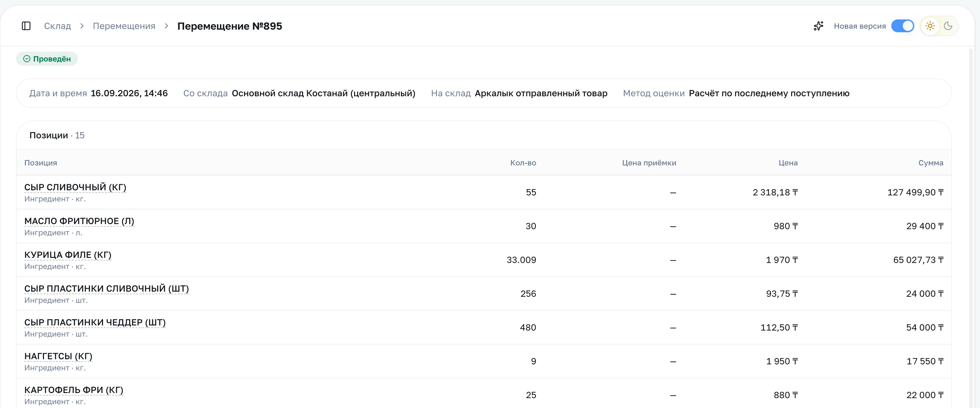980x408 pixels.
Task: Click the AI sparkles icon
Action: [818, 26]
